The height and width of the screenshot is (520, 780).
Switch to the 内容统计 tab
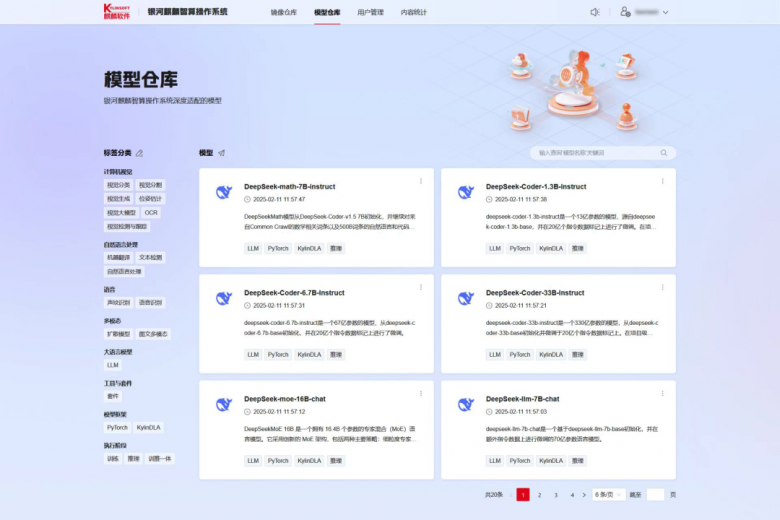point(413,12)
